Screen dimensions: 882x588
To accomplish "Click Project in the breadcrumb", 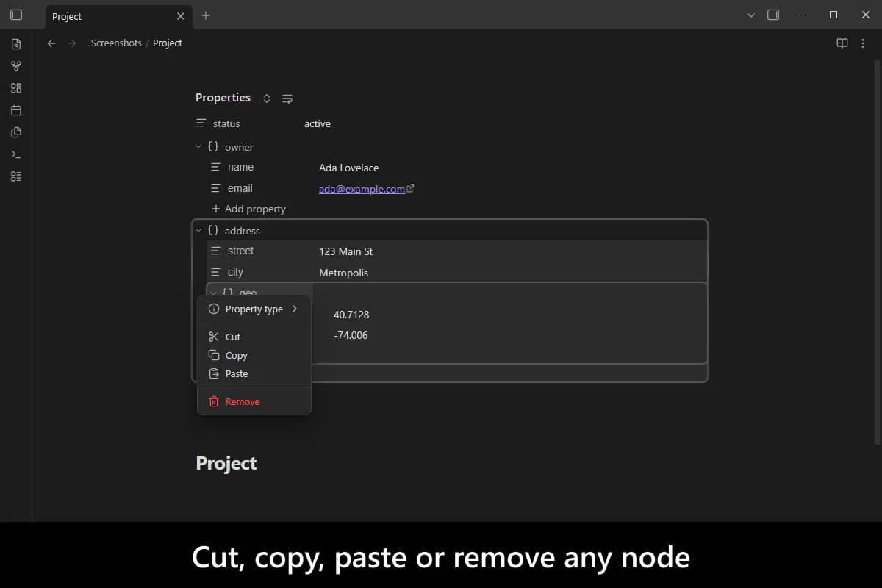I will [x=168, y=43].
